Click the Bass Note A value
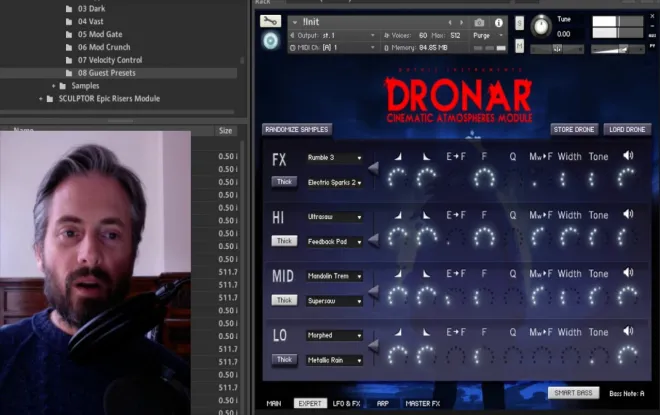The height and width of the screenshot is (415, 660). point(626,394)
